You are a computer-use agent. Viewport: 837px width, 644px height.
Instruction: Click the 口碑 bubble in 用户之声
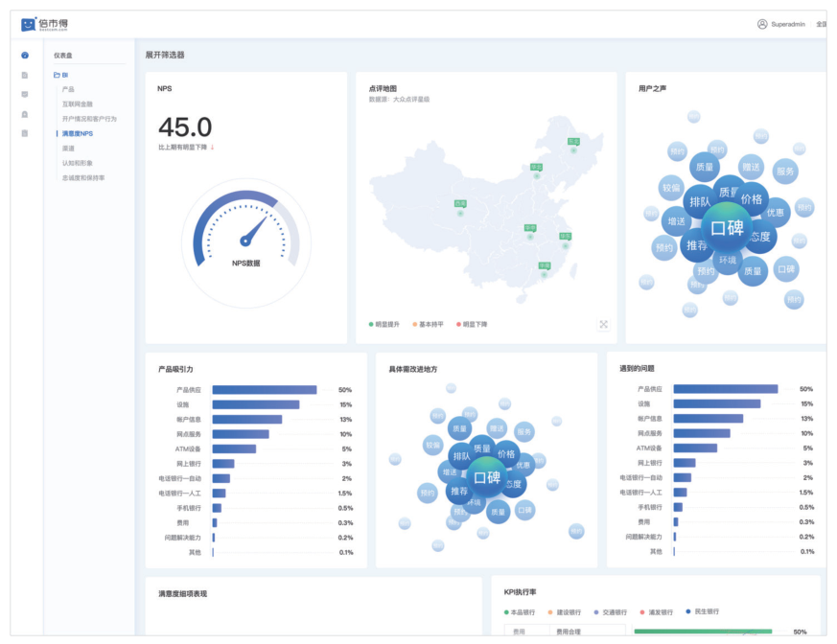(x=727, y=228)
